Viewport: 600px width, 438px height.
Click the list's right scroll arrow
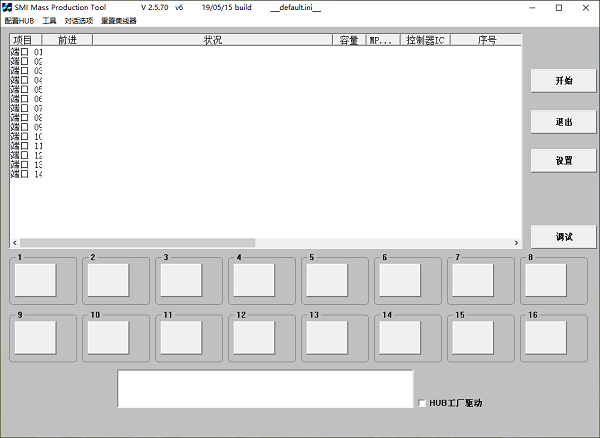[x=516, y=243]
